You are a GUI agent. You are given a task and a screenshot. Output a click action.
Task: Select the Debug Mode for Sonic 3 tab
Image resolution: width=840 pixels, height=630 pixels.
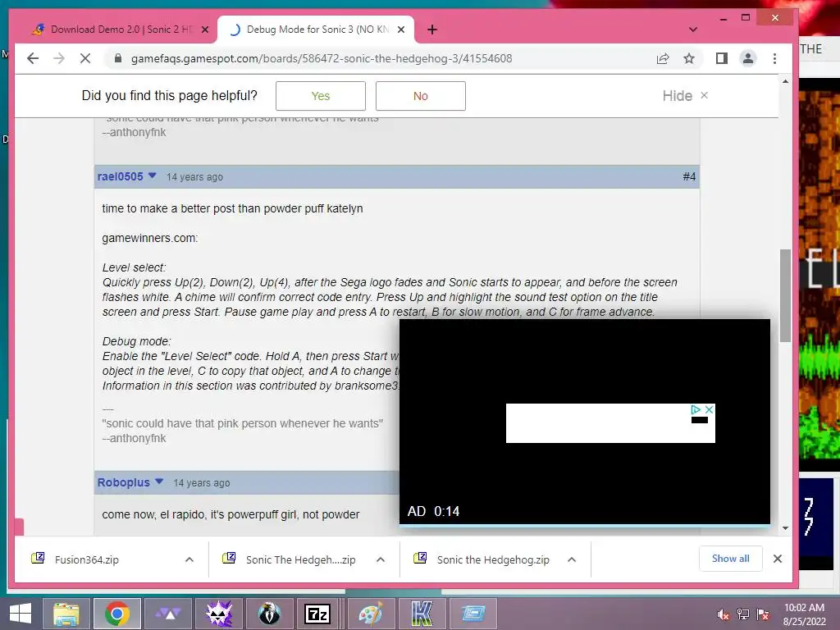pyautogui.click(x=316, y=30)
